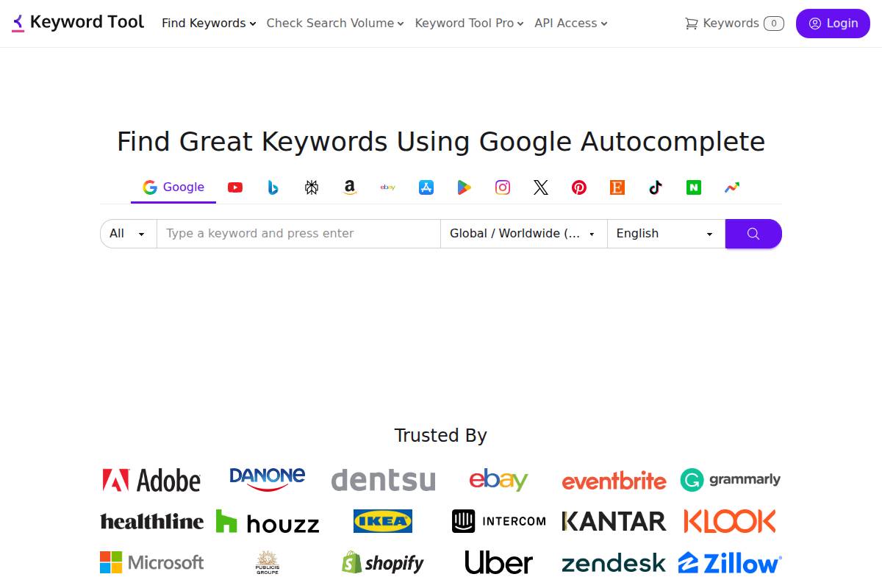Click the Login button
882x588 pixels.
[833, 23]
